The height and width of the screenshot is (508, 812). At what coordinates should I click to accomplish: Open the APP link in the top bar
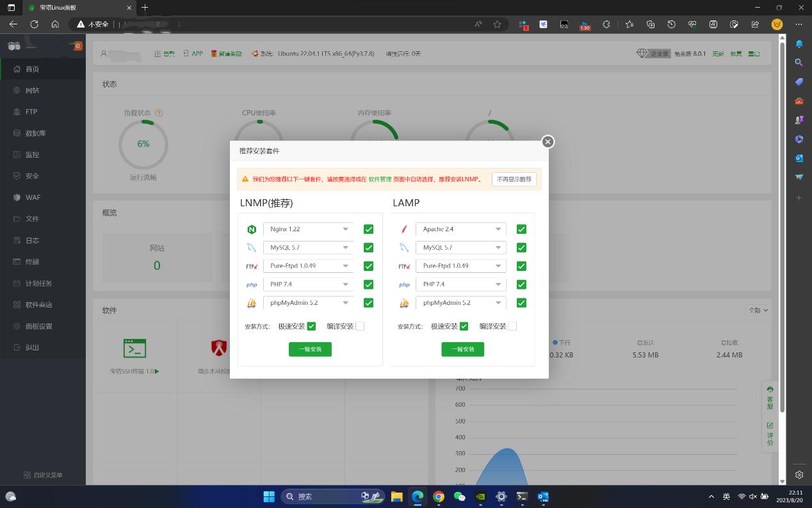pyautogui.click(x=197, y=54)
